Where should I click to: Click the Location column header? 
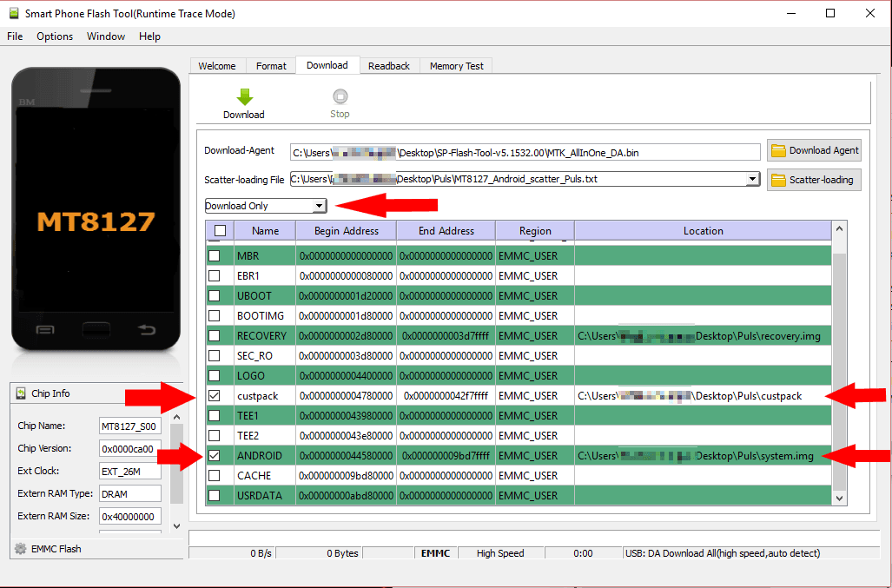pos(704,230)
